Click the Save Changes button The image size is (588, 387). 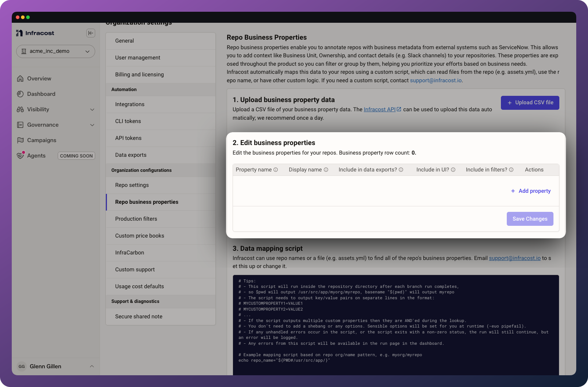coord(530,219)
